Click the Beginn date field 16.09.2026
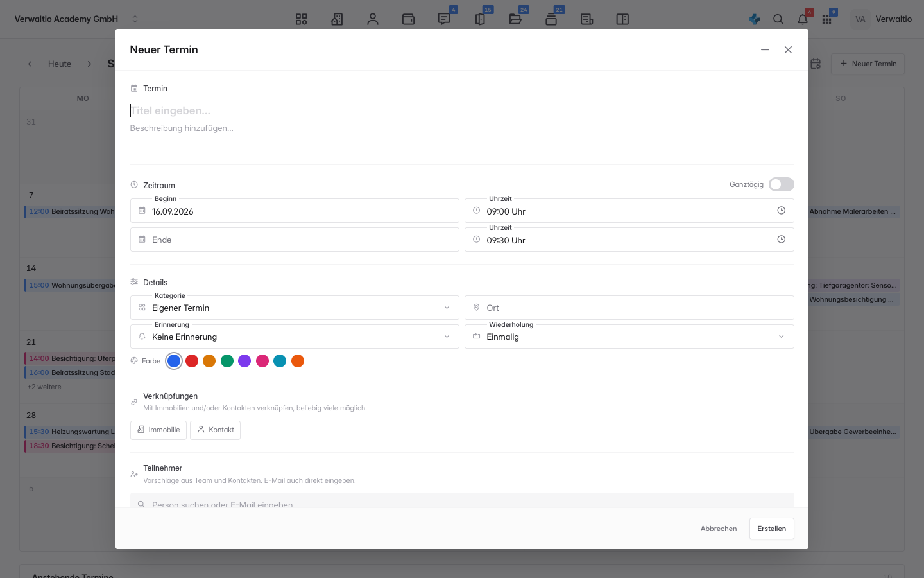The height and width of the screenshot is (578, 924). [295, 211]
